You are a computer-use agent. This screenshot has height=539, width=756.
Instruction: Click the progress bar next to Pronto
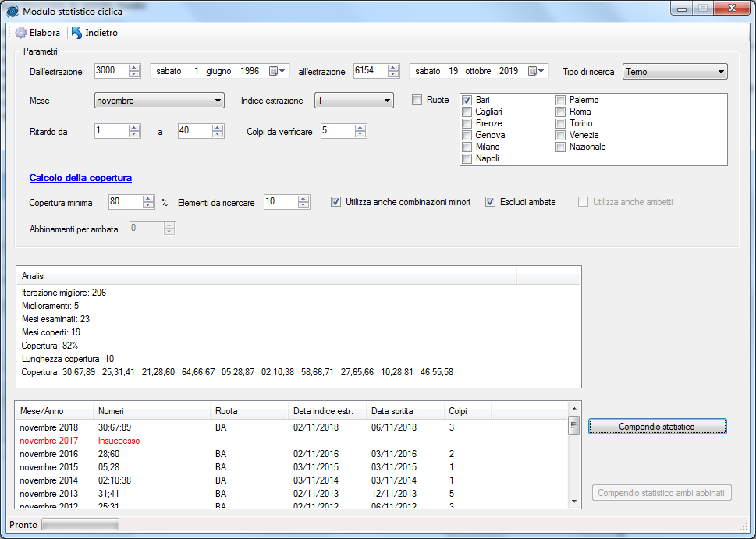coord(80,524)
